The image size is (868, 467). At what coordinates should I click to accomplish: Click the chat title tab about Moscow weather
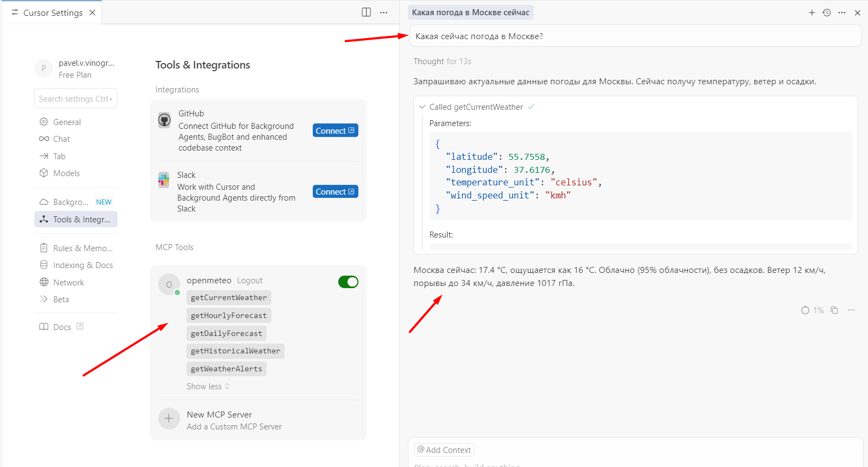coord(470,13)
